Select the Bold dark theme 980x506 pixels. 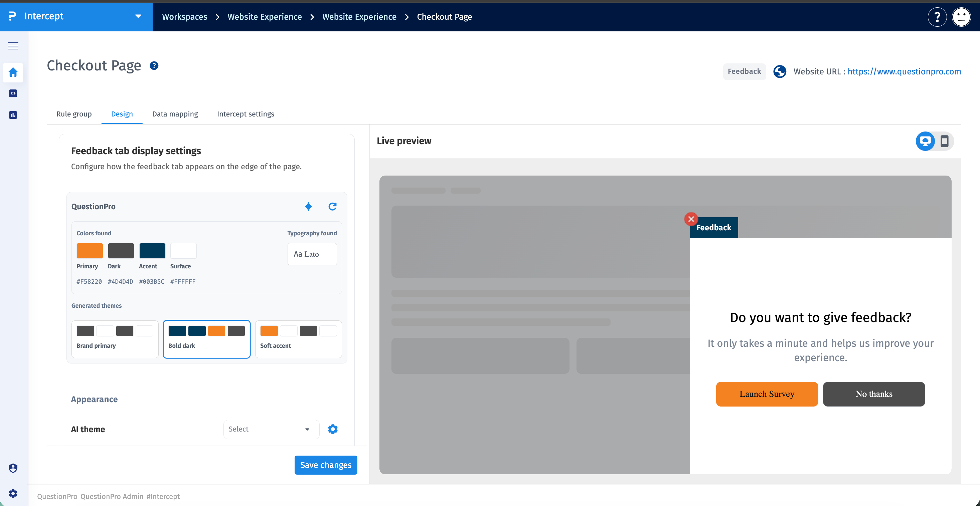pos(206,339)
